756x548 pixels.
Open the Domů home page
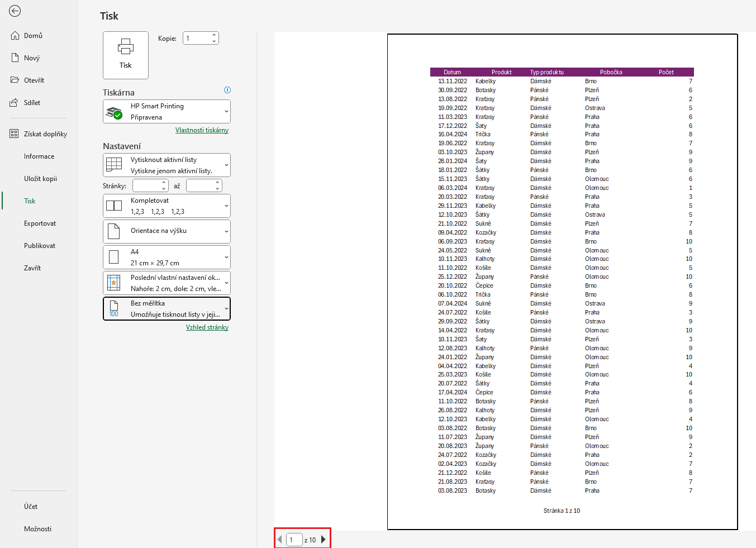(34, 36)
